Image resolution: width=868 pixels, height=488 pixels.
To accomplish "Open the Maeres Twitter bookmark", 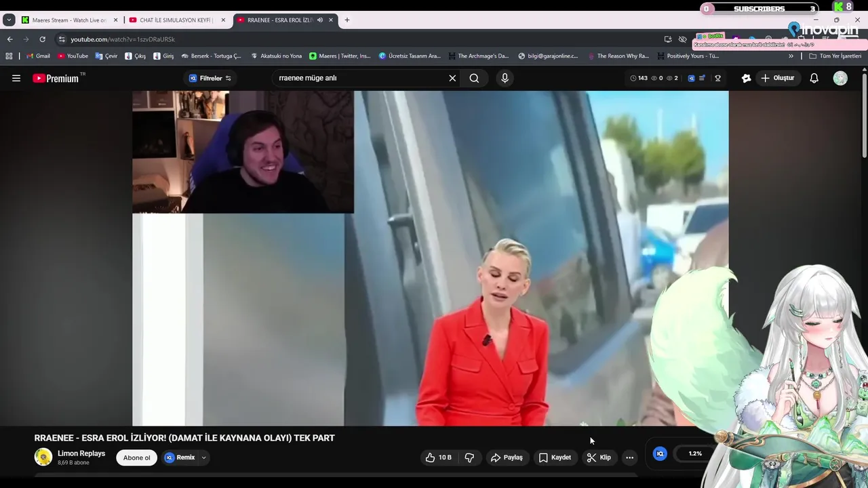I will point(340,56).
